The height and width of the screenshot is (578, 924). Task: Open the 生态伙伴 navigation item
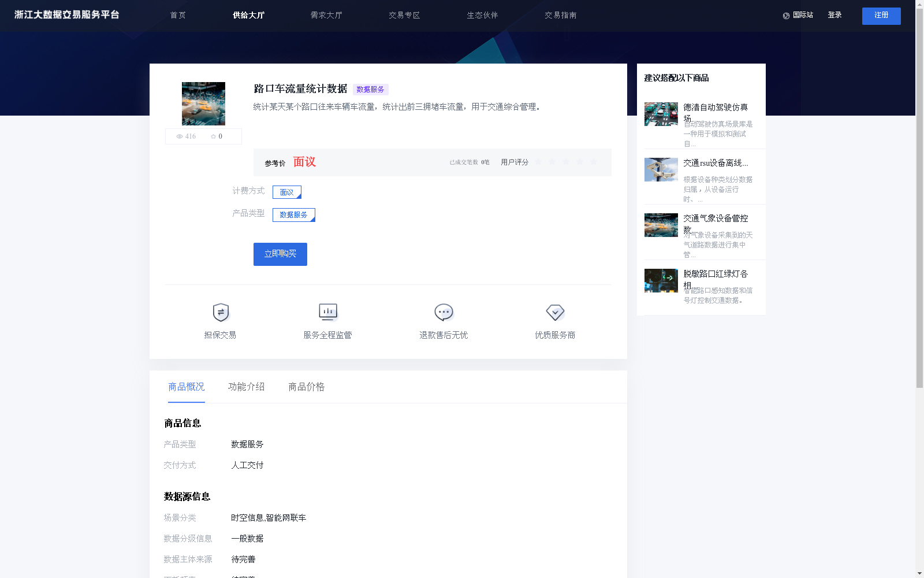pyautogui.click(x=482, y=16)
